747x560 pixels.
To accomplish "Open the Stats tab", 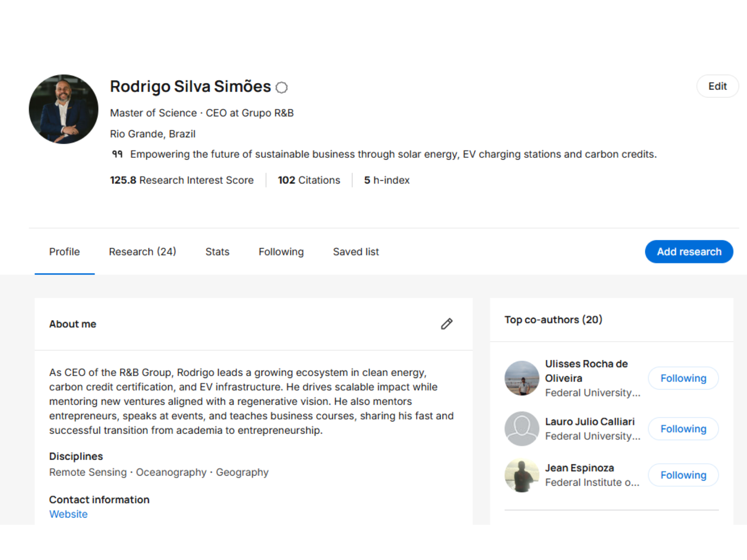I will pos(217,252).
